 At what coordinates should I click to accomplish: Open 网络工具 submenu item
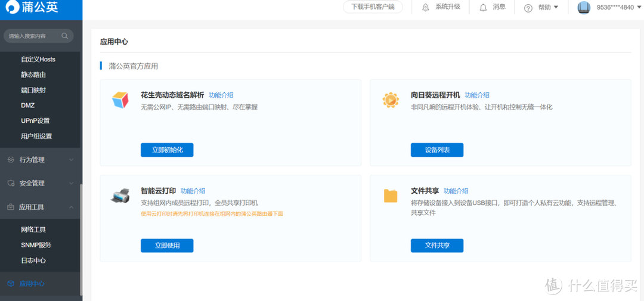[33, 229]
